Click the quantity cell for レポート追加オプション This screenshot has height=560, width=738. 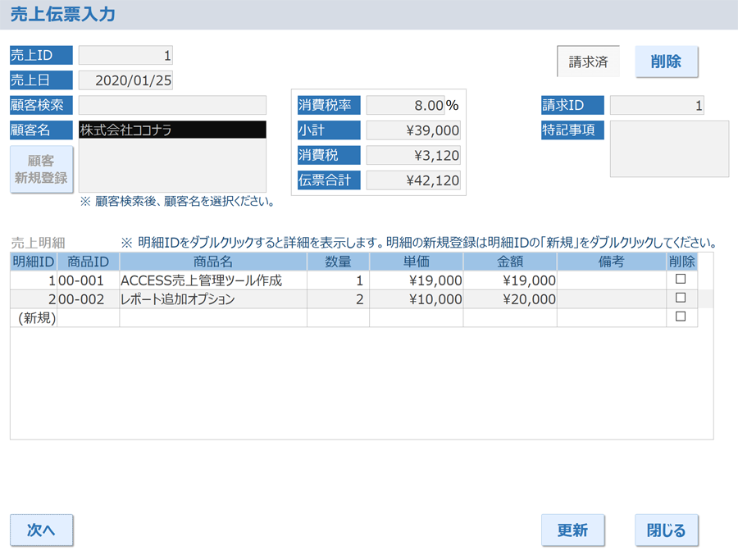[x=338, y=299]
